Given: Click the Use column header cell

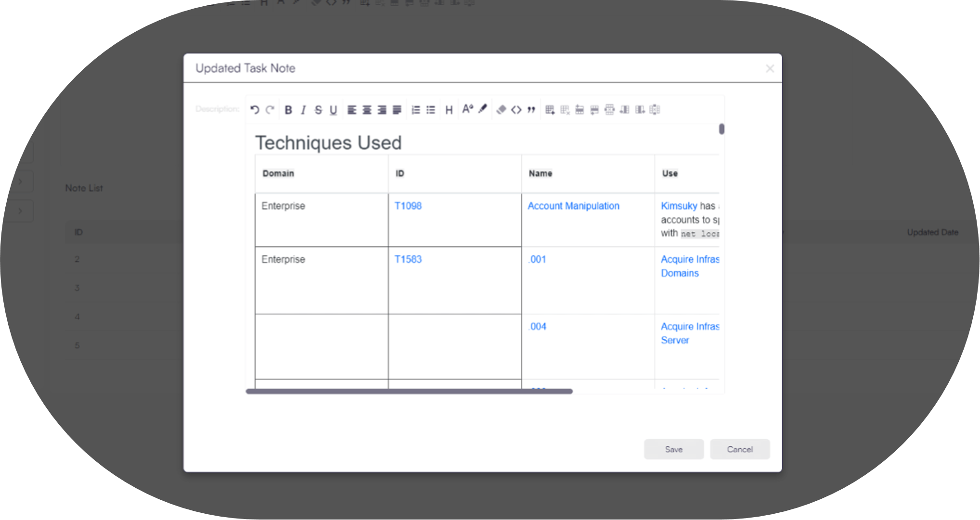Looking at the screenshot, I should (x=687, y=174).
